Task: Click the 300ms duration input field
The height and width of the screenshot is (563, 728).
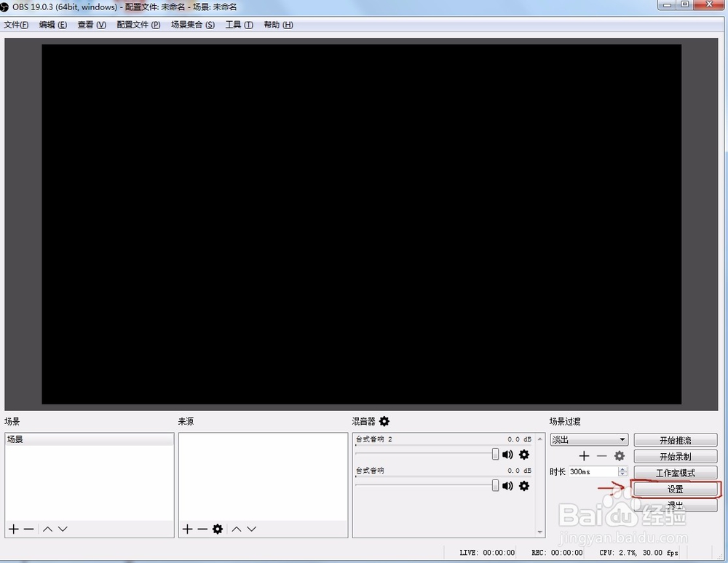Action: coord(593,471)
